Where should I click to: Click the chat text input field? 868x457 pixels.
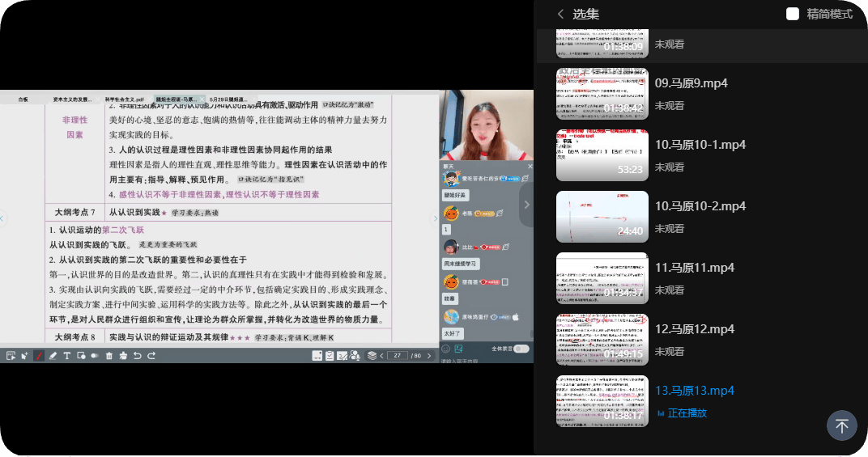tap(485, 361)
